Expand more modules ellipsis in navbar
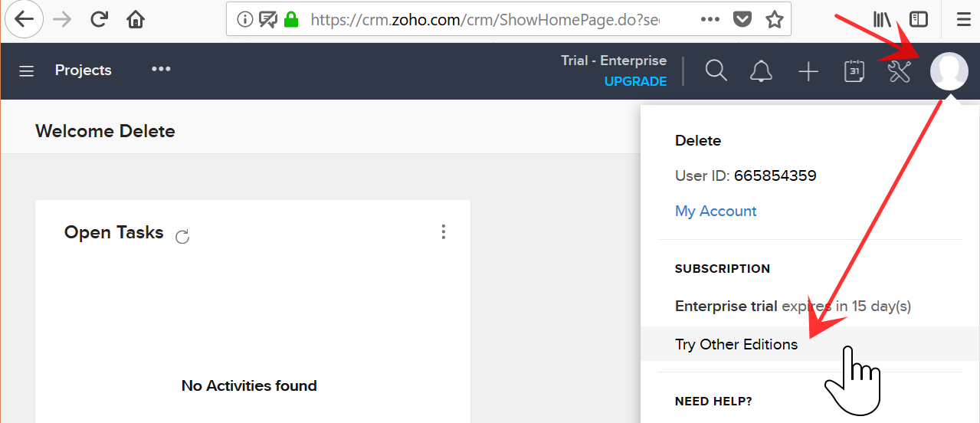Screen dimensions: 980x423 click(x=161, y=69)
